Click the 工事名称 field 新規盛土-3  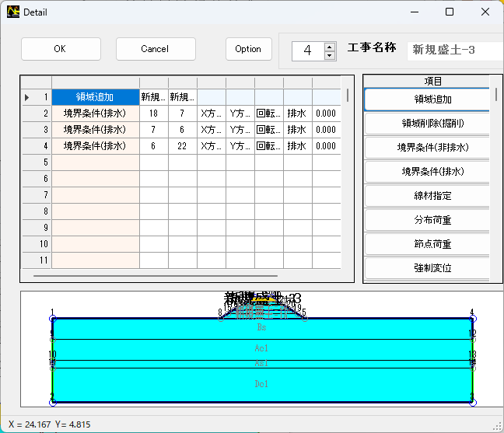455,50
